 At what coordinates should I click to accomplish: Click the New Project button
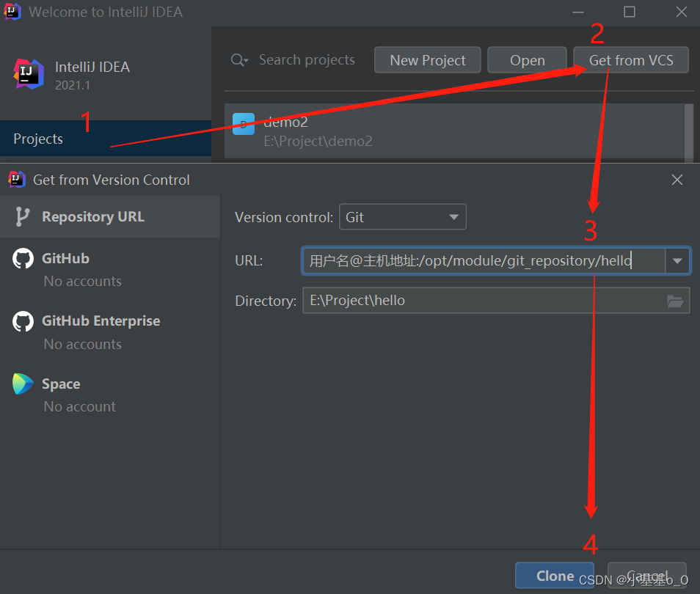point(428,60)
